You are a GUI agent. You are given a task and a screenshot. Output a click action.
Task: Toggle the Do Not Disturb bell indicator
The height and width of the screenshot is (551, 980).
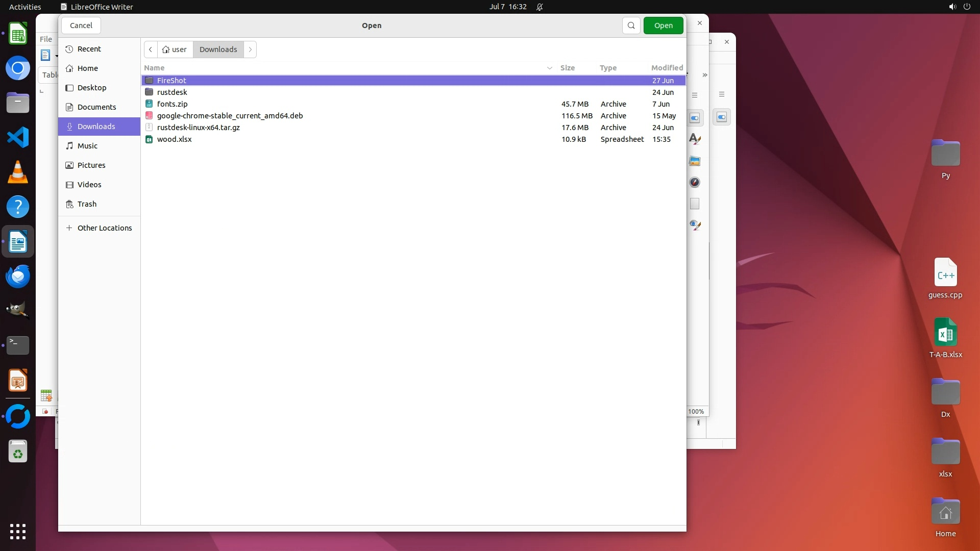pyautogui.click(x=540, y=7)
